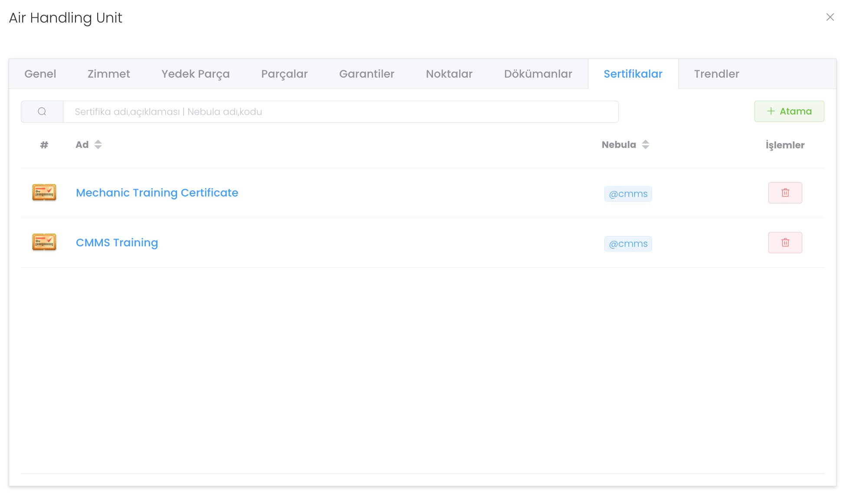Focus the Sertifika adı search field
846x504 pixels.
pyautogui.click(x=341, y=111)
